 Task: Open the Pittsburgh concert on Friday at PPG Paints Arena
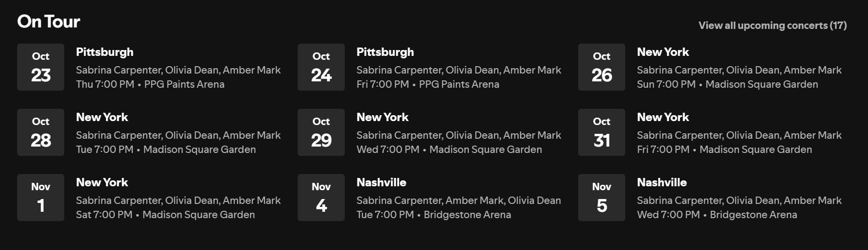point(385,52)
